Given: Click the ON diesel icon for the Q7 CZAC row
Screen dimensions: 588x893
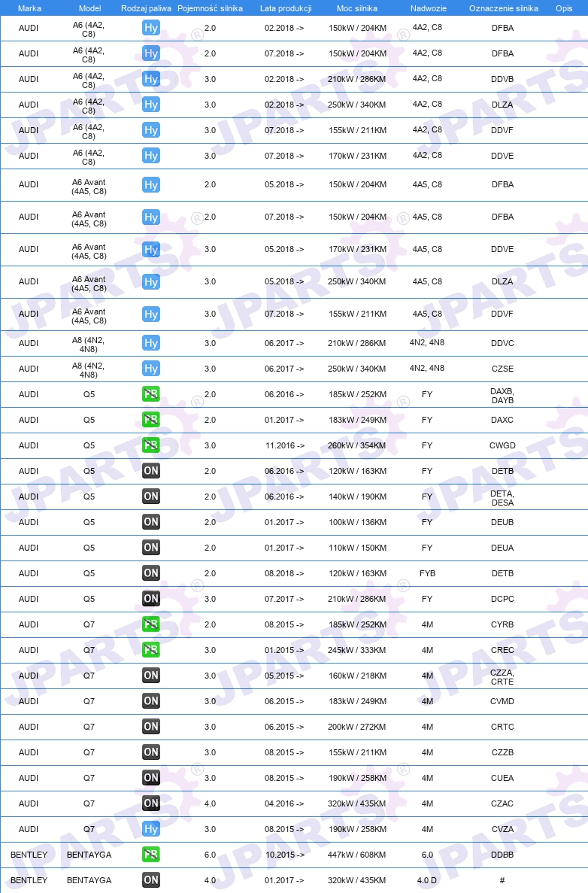Looking at the screenshot, I should [x=151, y=803].
